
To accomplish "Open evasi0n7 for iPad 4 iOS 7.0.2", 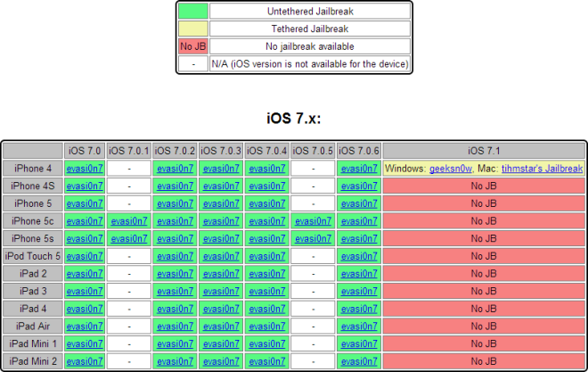I will pos(176,309).
